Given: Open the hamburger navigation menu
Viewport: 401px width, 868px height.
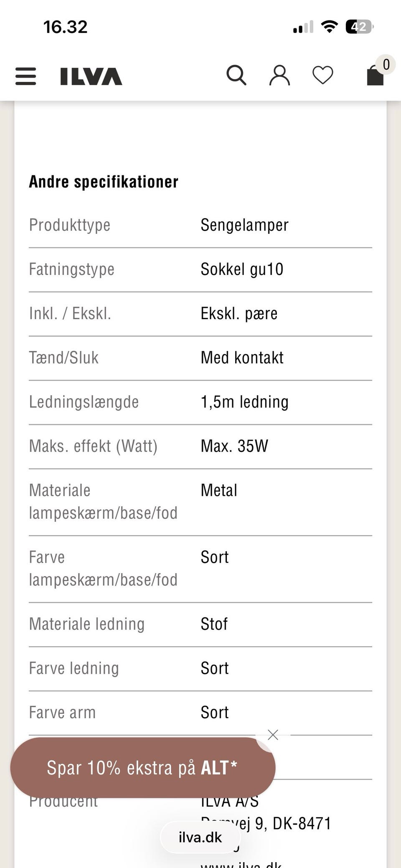Looking at the screenshot, I should pyautogui.click(x=26, y=76).
